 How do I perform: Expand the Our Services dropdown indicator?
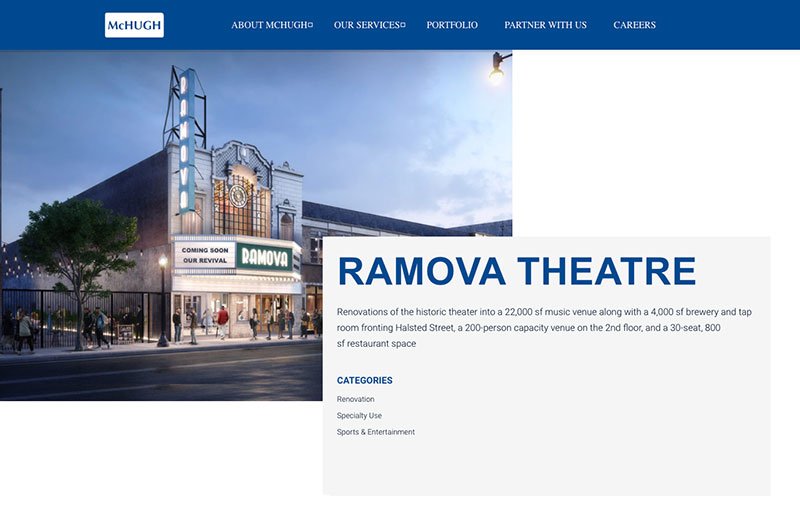click(x=403, y=25)
